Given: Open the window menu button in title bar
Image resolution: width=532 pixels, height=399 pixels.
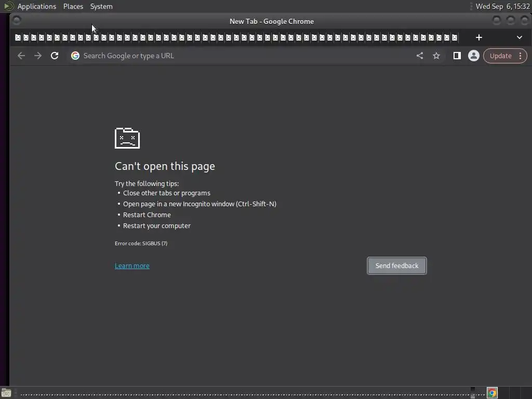Looking at the screenshot, I should coord(16,21).
